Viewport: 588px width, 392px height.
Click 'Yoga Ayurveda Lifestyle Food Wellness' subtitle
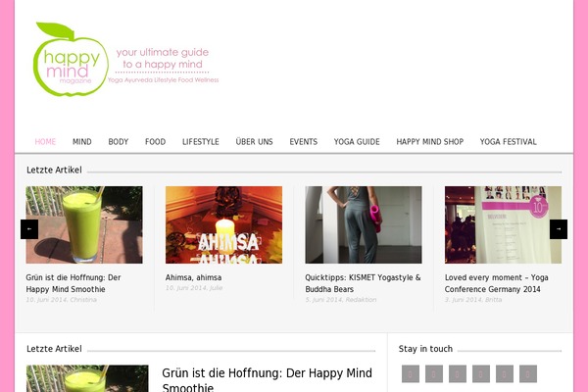click(163, 80)
